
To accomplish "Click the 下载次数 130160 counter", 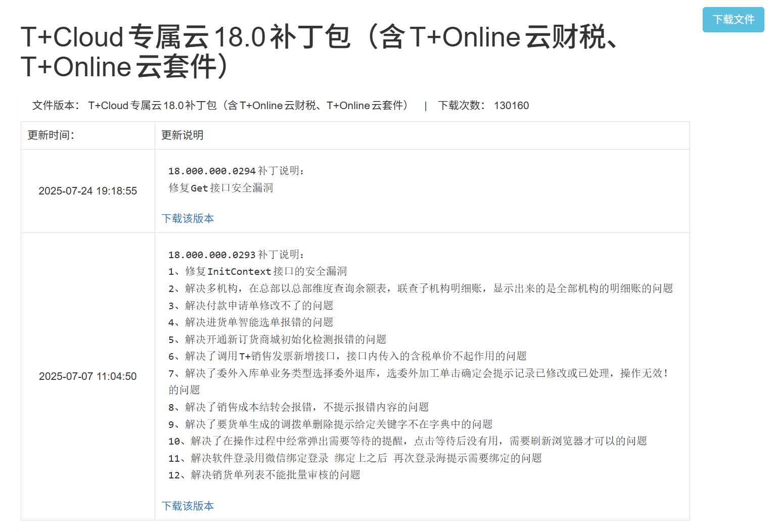I will pos(483,105).
